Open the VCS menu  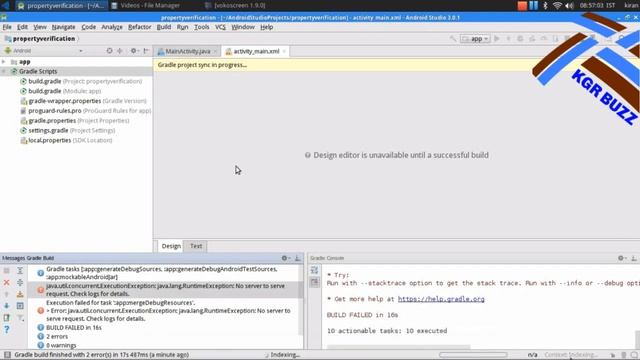click(x=220, y=27)
